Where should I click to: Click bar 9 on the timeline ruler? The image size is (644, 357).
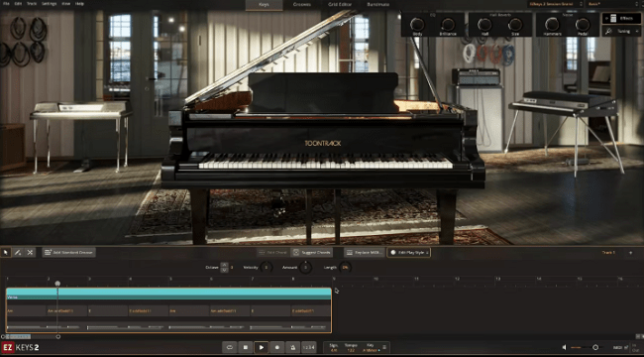[x=334, y=279]
